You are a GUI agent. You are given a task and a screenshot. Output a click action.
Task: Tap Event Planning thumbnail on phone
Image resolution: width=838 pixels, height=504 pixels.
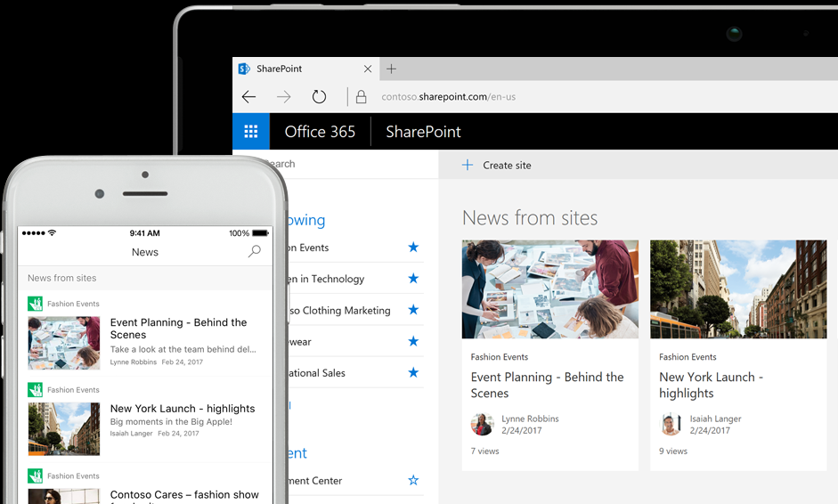[64, 343]
